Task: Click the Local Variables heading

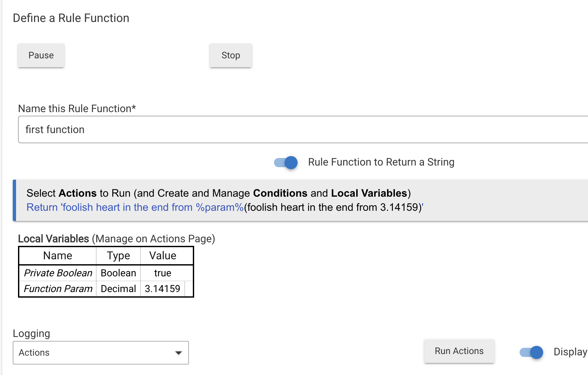Action: coord(53,239)
